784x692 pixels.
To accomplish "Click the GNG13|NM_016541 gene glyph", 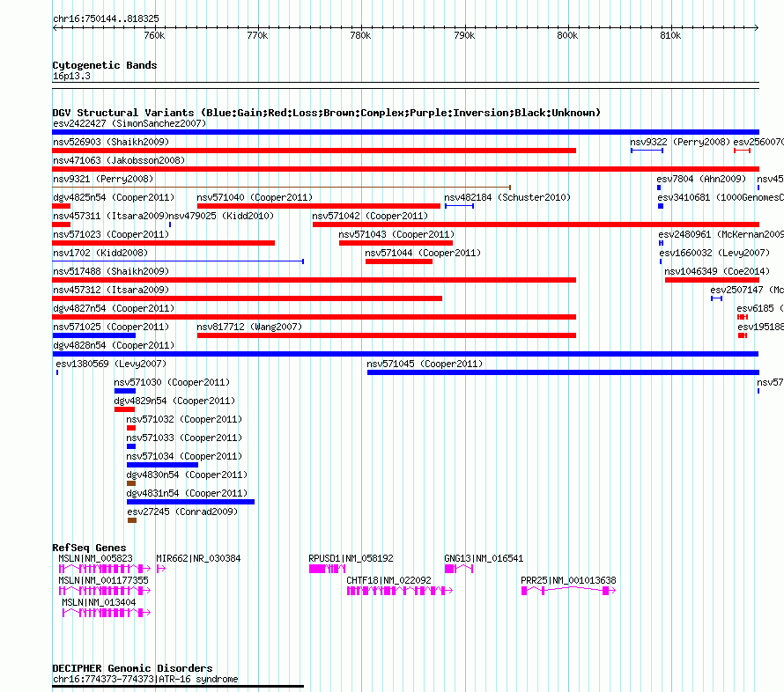I will click(458, 569).
